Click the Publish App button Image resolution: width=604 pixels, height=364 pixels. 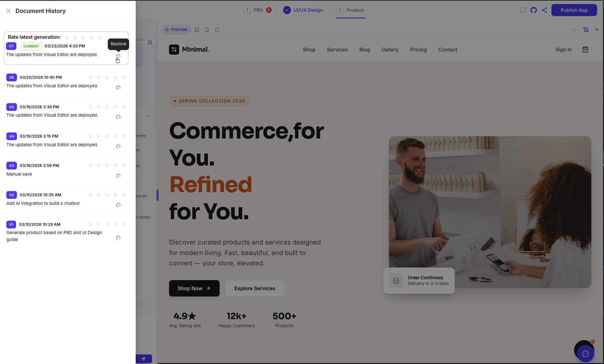point(574,10)
